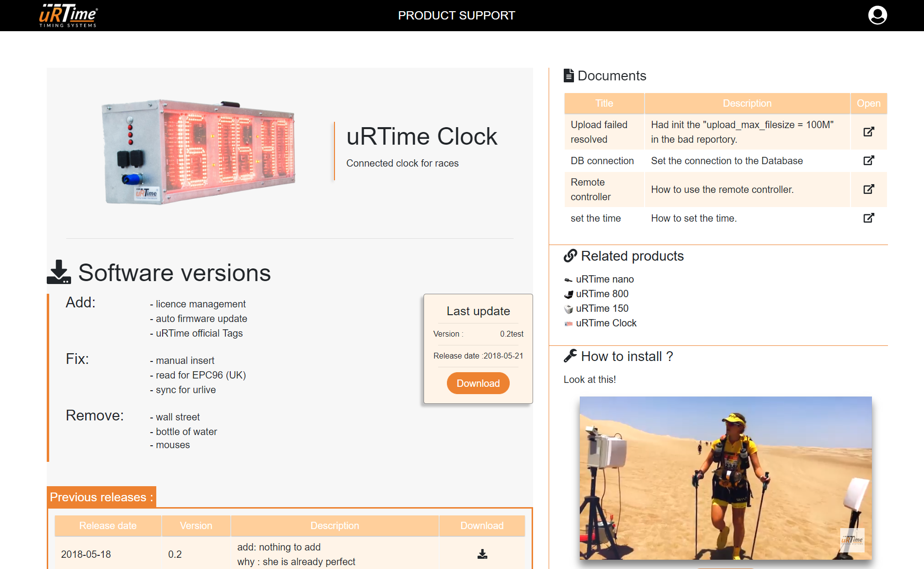Select the Release date column header
The image size is (924, 569).
[108, 526]
